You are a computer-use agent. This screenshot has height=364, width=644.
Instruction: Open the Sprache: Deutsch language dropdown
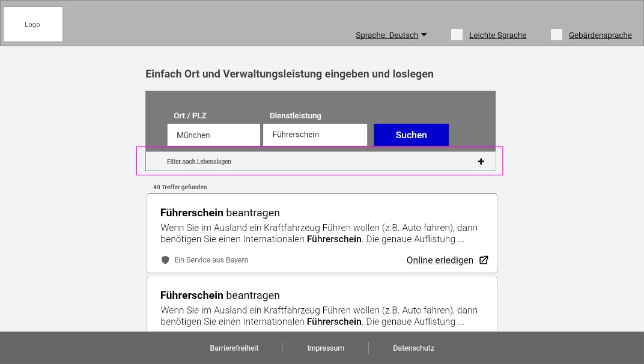click(x=391, y=35)
